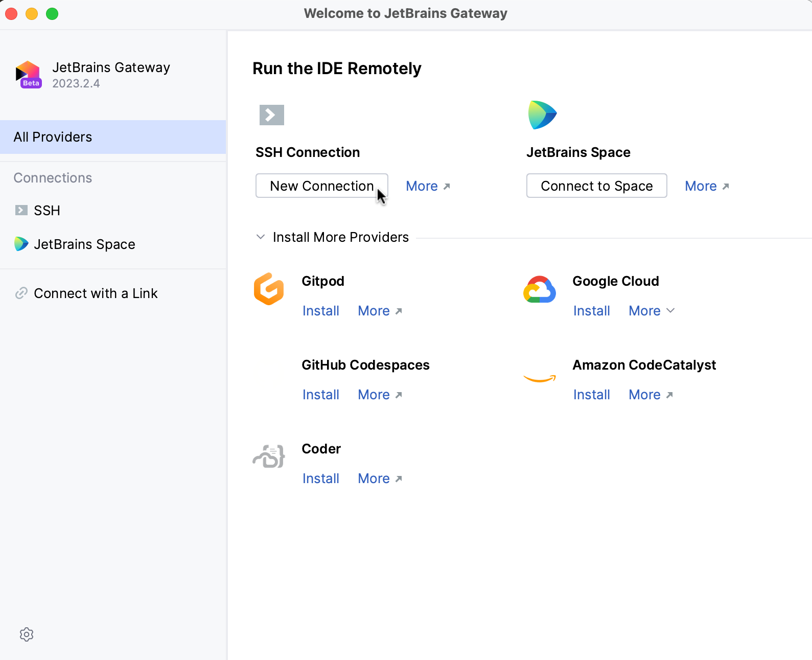Open the More link for Coder
Screen dimensions: 812x660
pos(380,479)
